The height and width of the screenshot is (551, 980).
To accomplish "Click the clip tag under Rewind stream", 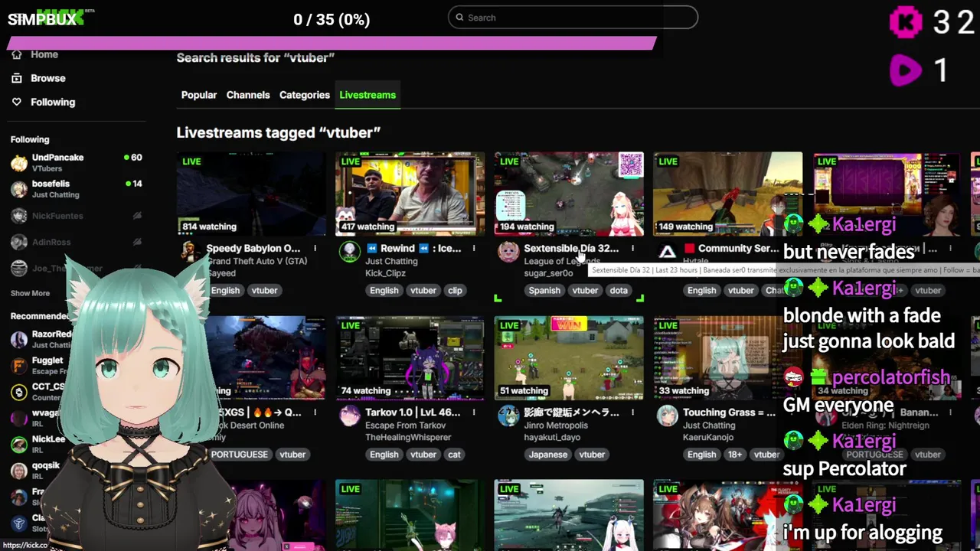I will (x=455, y=290).
